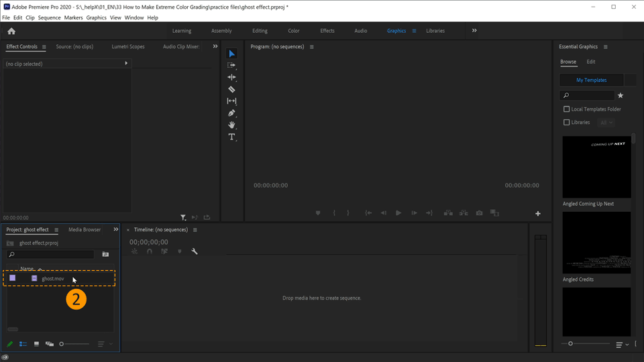
Task: Open Timeline display settings wrench
Action: tap(195, 251)
